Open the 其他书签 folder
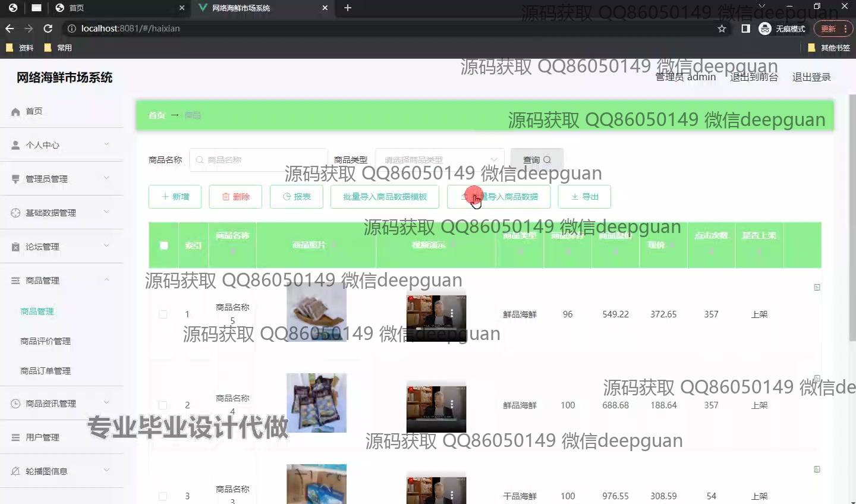The height and width of the screenshot is (504, 856). (829, 48)
